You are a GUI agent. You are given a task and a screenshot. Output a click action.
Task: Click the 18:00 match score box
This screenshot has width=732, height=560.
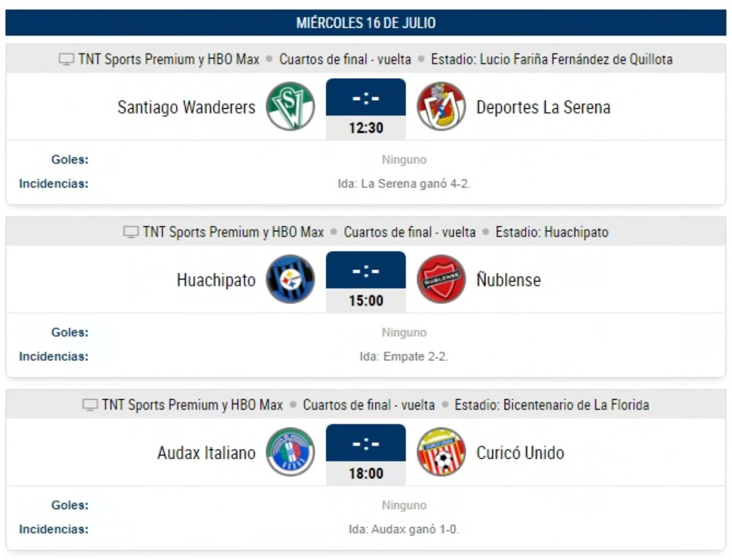[x=366, y=455]
